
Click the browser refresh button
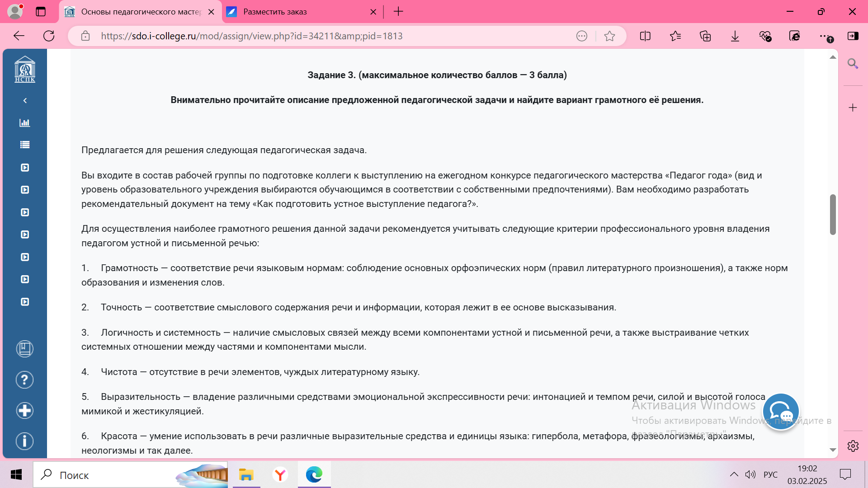tap(49, 36)
